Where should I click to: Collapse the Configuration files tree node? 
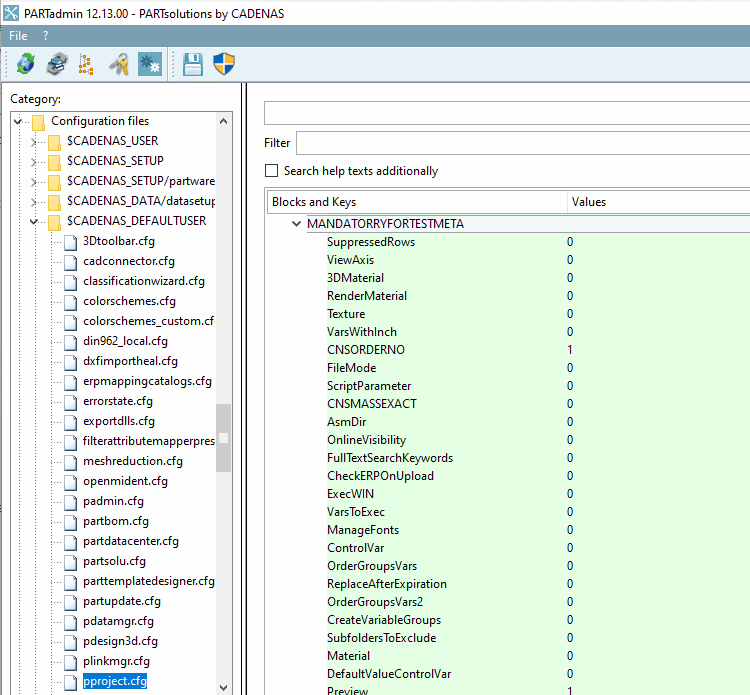(18, 121)
